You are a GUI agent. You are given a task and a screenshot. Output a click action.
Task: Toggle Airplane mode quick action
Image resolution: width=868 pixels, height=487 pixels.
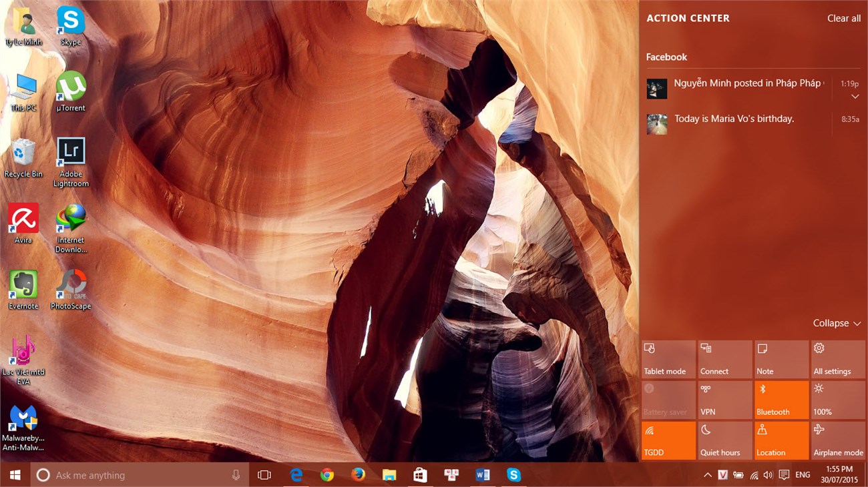point(838,441)
